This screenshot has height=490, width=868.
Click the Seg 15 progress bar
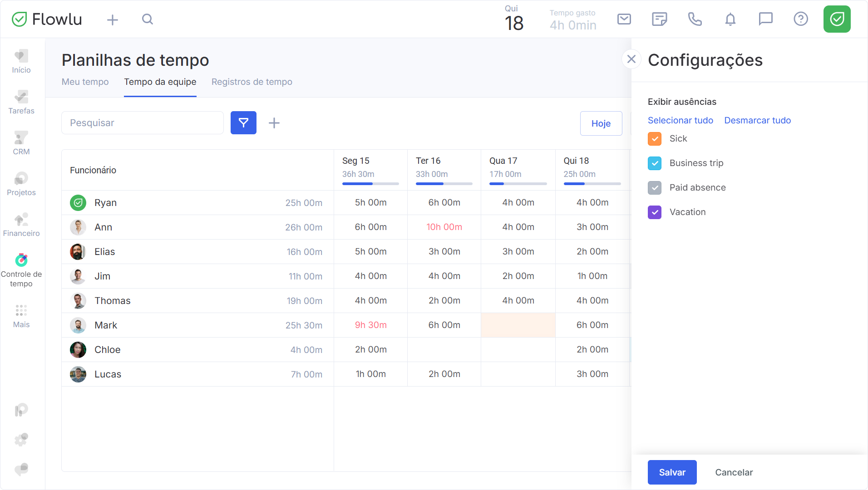[370, 184]
